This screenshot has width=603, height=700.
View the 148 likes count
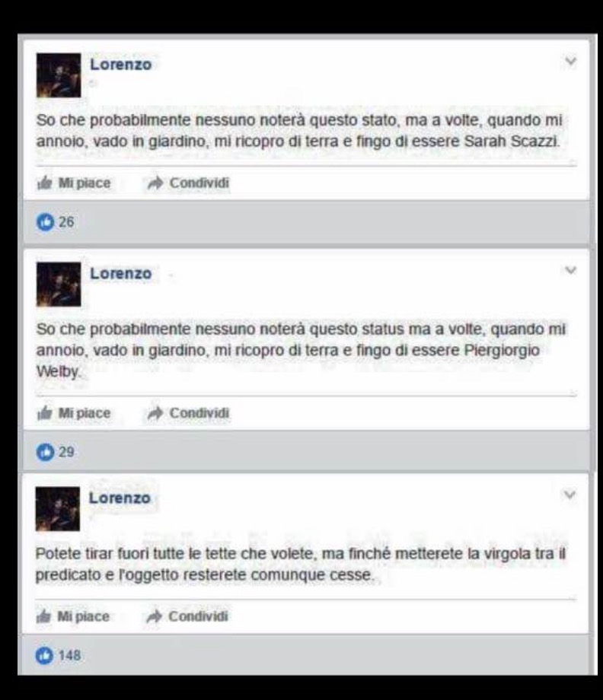click(70, 655)
